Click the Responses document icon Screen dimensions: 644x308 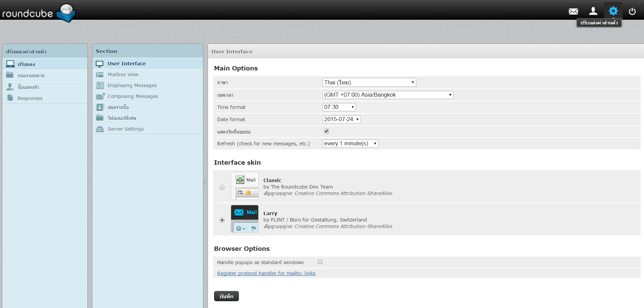pos(10,98)
